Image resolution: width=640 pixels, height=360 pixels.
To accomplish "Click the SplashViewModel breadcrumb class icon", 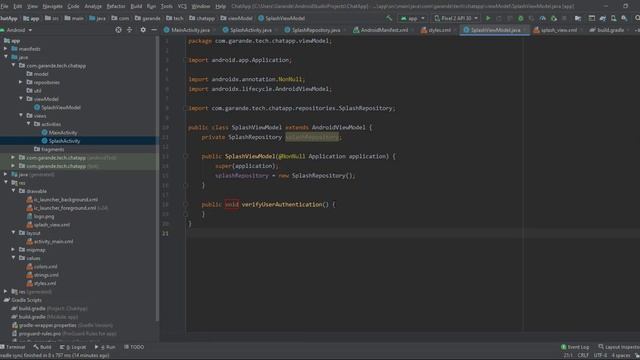I will coord(261,18).
